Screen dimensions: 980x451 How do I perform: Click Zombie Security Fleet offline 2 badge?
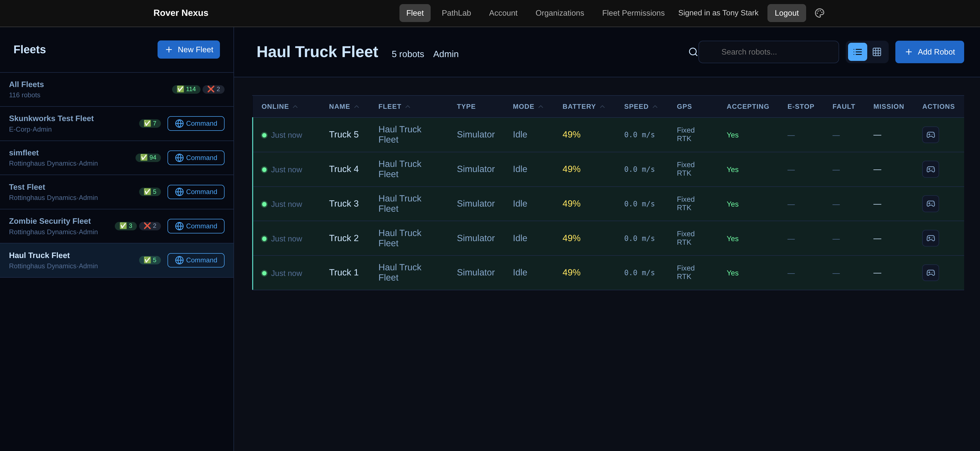tap(150, 226)
